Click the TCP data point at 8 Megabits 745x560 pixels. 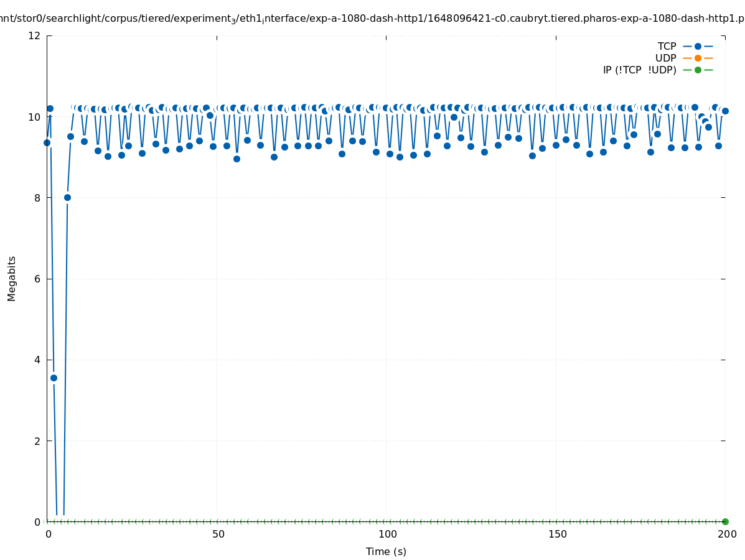pos(67,197)
